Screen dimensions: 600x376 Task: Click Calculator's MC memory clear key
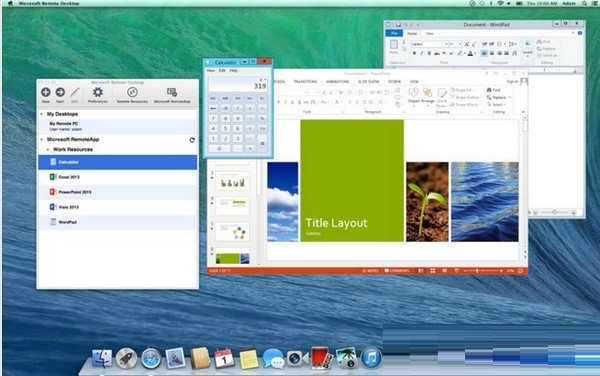tap(213, 99)
